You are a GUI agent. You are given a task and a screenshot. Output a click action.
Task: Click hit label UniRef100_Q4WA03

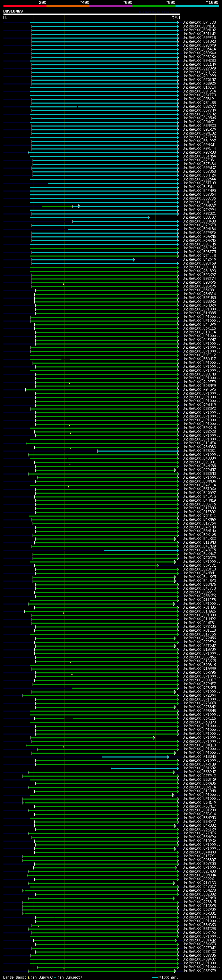[199, 852]
